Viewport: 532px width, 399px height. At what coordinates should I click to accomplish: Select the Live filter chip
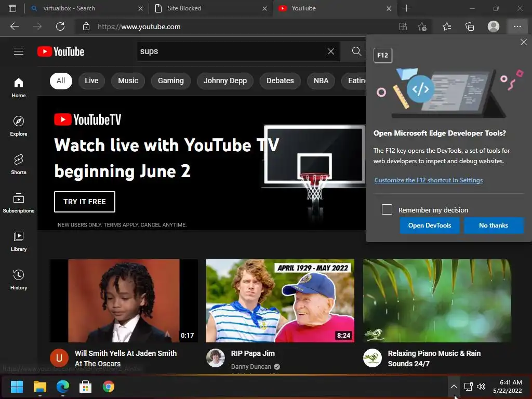click(91, 81)
